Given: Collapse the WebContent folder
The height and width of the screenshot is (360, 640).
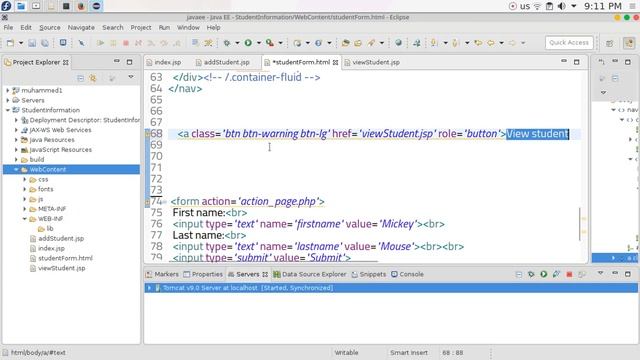Looking at the screenshot, I should point(16,169).
